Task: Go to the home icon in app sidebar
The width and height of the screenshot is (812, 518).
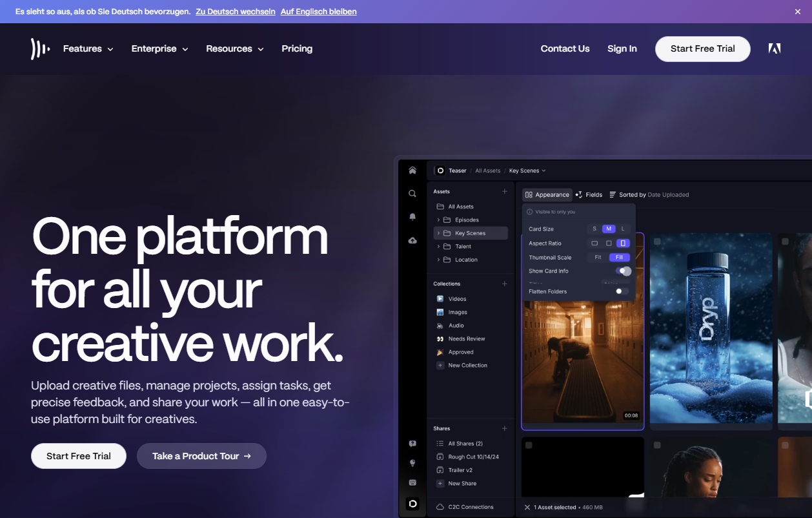Action: click(x=412, y=171)
